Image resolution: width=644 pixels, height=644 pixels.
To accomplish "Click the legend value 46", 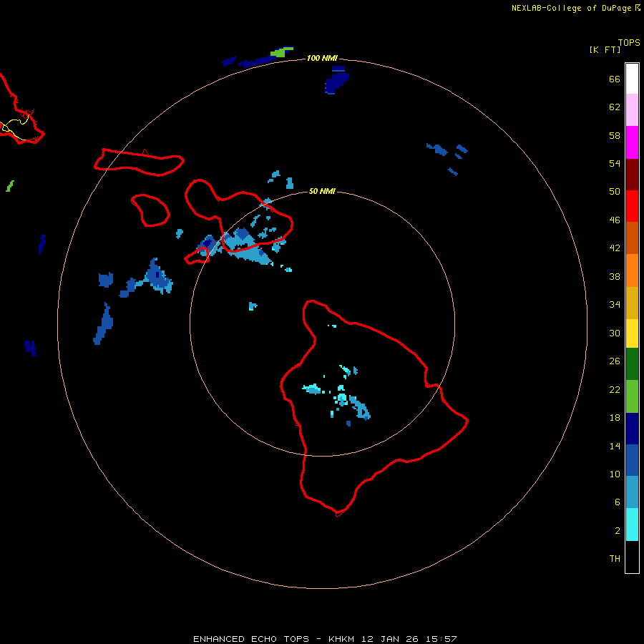I will [x=615, y=220].
